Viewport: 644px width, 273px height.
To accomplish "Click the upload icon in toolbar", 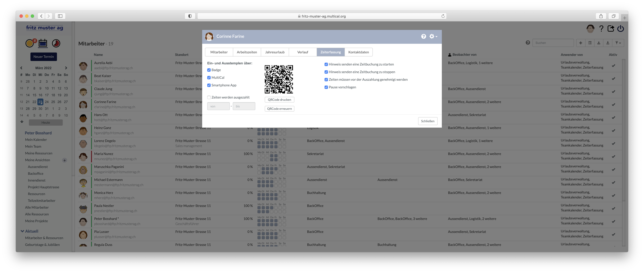I will pyautogui.click(x=599, y=43).
